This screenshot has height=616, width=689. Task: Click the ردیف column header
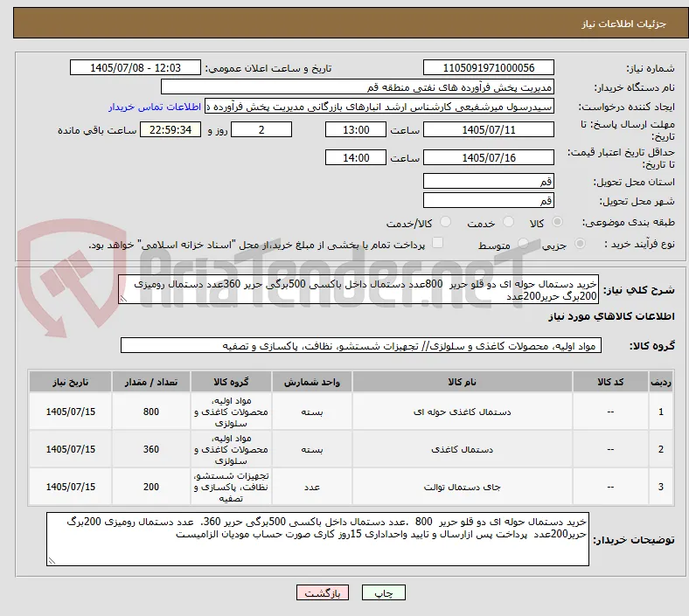pyautogui.click(x=661, y=382)
